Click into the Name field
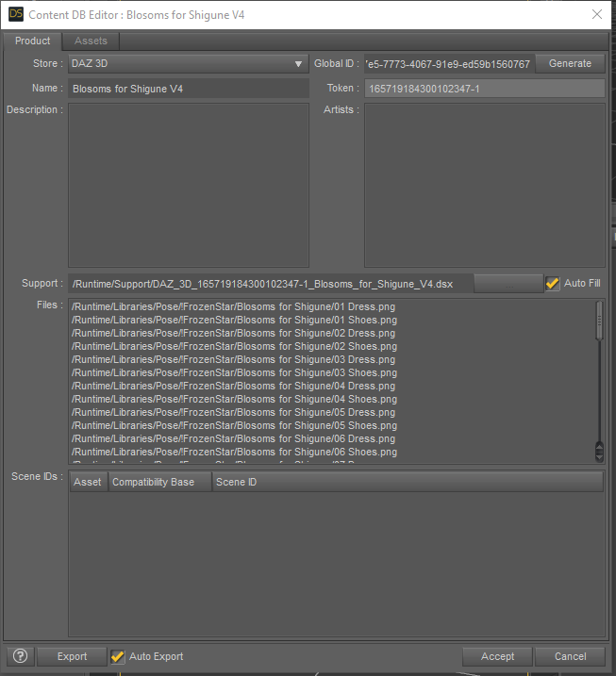The width and height of the screenshot is (616, 676). pos(189,89)
